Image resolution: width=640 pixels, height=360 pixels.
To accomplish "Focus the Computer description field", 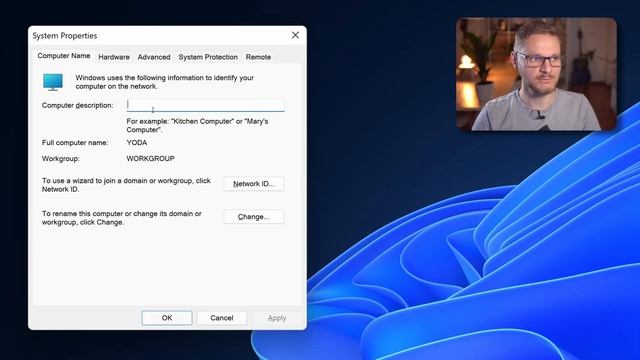I will point(205,105).
